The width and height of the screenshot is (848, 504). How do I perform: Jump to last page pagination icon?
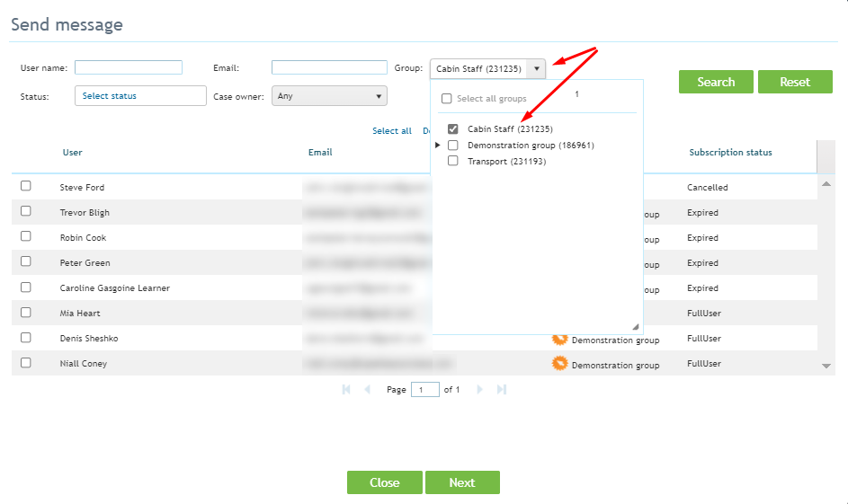502,390
